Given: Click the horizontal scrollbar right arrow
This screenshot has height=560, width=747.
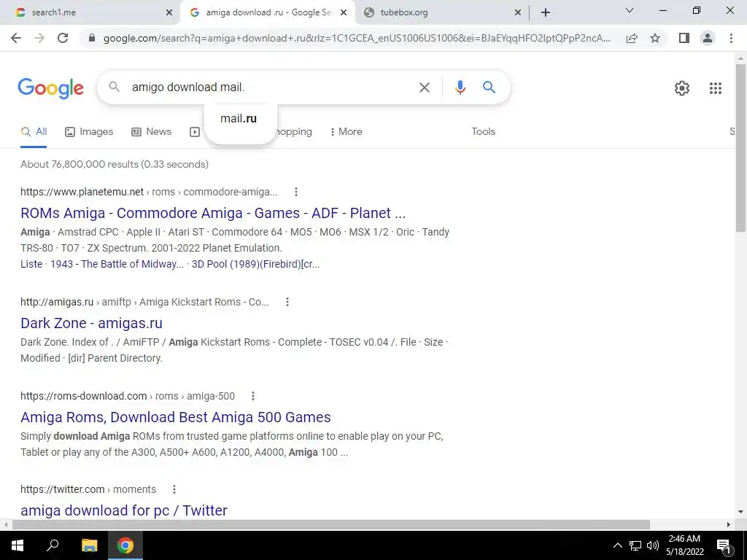Looking at the screenshot, I should point(729,524).
